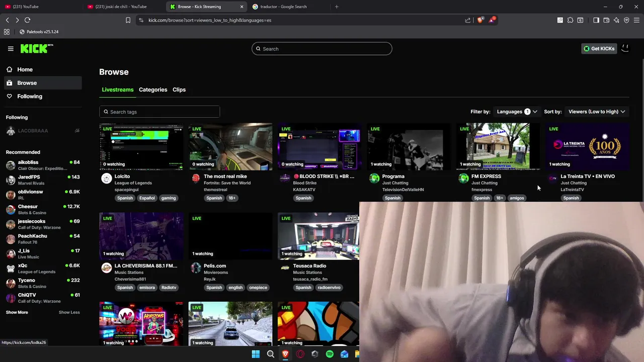Toggle the browser sidebar panel
This screenshot has width=644, height=362.
point(596,20)
